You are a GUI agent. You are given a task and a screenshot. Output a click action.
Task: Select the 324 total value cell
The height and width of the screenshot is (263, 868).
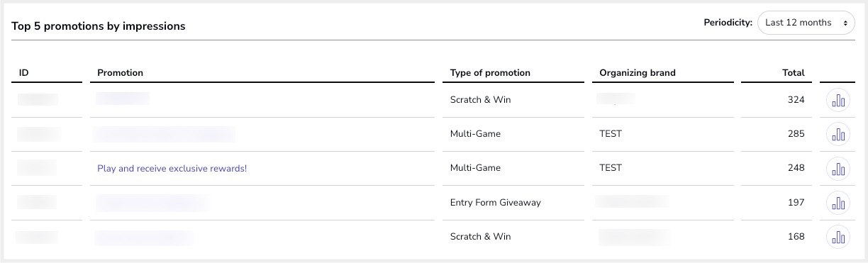pyautogui.click(x=796, y=100)
